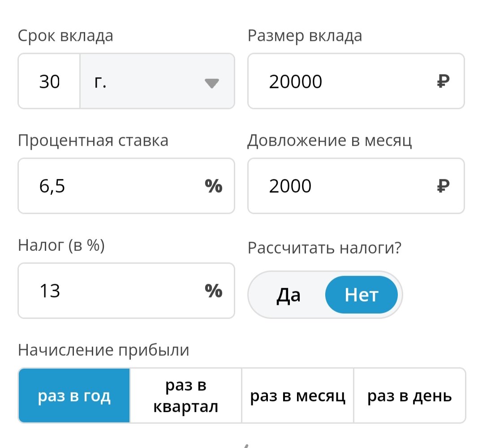Click the 'Нет' option on the tax switch

362,295
